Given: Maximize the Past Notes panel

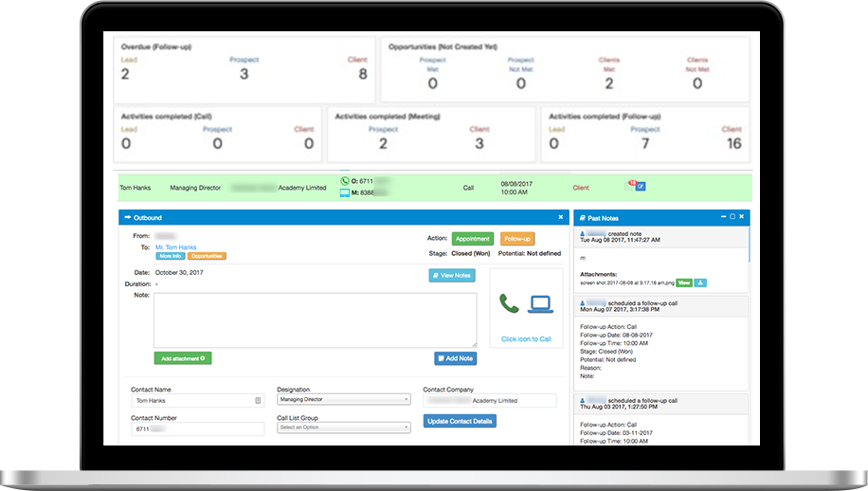Looking at the screenshot, I should (732, 217).
